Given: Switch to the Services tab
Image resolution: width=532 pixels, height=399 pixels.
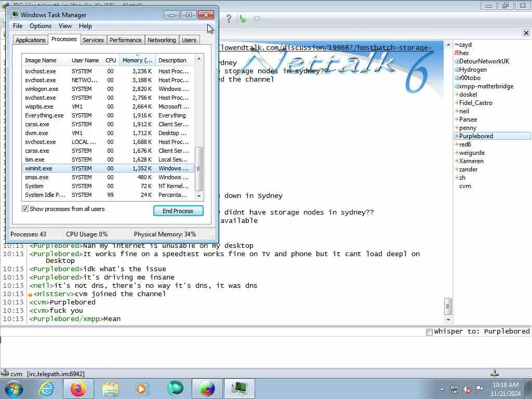Looking at the screenshot, I should [x=93, y=40].
